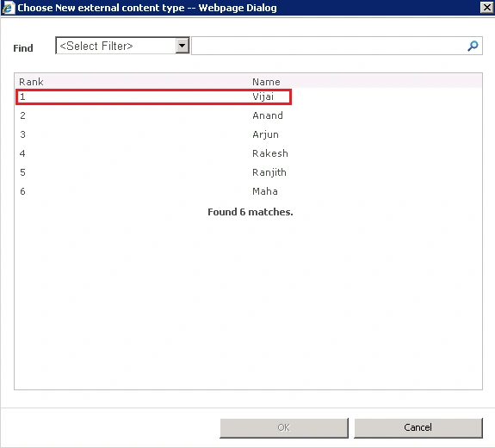This screenshot has height=448, width=495.
Task: Click the Name column header
Action: pos(266,82)
